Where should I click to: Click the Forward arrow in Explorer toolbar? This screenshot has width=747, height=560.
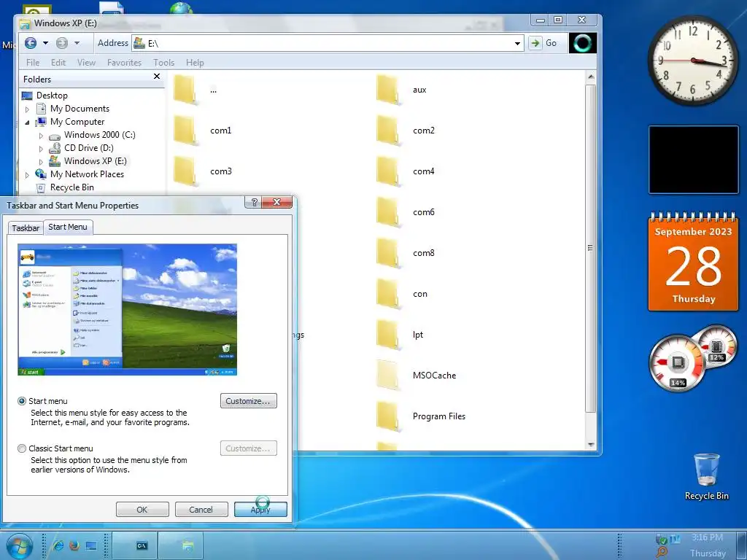click(x=62, y=43)
